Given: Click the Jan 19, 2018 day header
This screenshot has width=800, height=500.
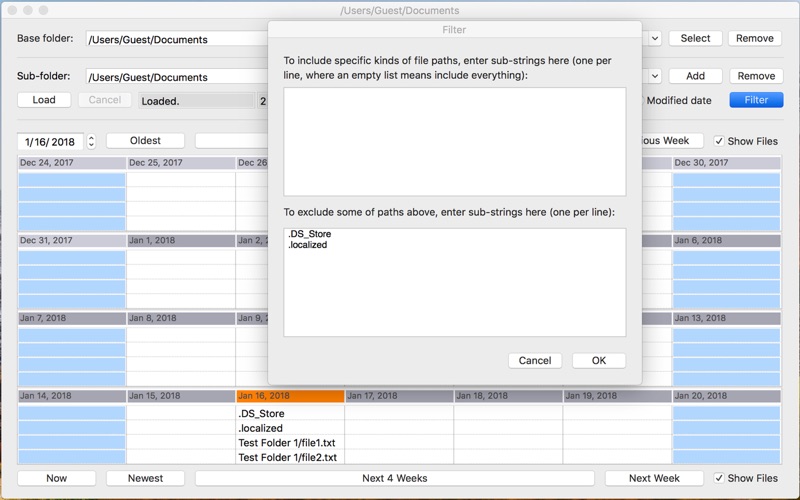Looking at the screenshot, I should (617, 396).
